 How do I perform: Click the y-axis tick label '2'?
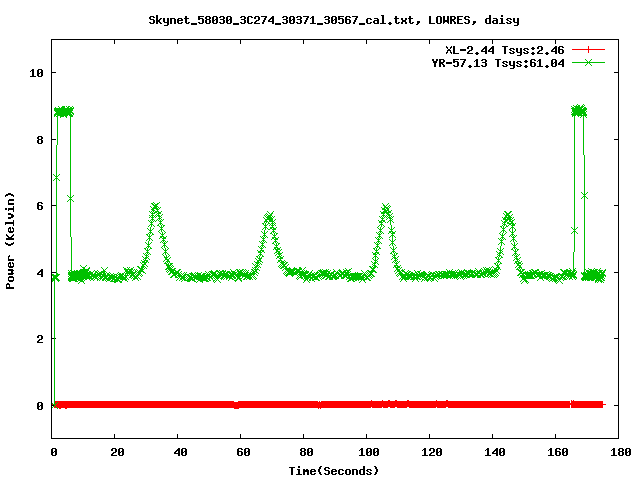point(40,339)
